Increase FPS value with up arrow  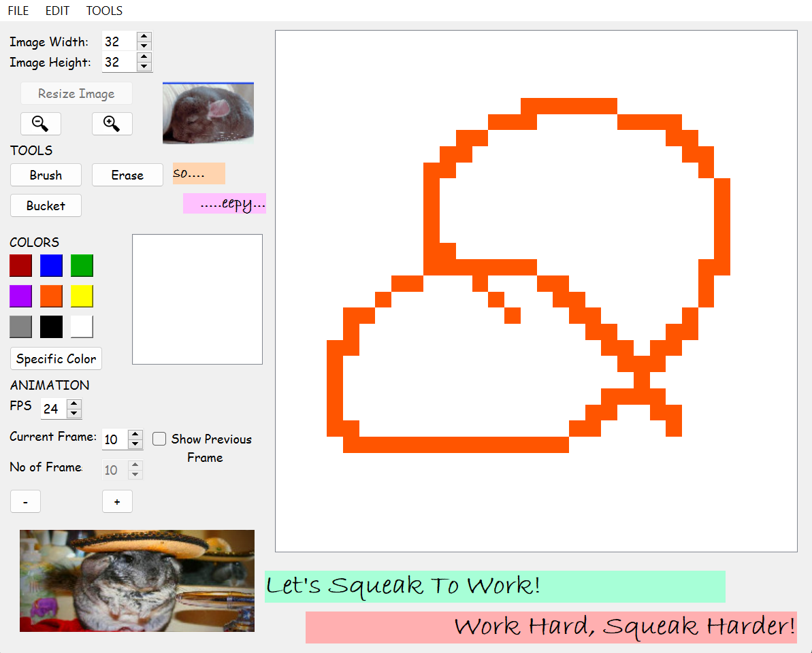(74, 404)
